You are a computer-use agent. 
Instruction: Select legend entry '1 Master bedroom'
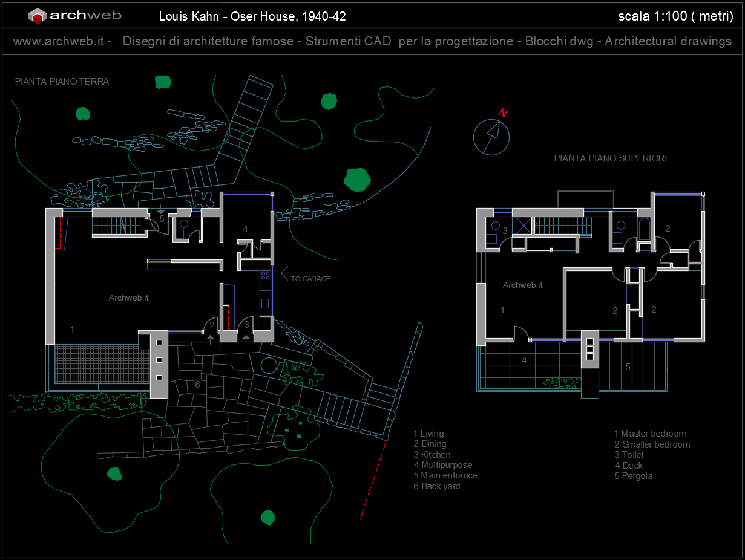click(x=651, y=434)
